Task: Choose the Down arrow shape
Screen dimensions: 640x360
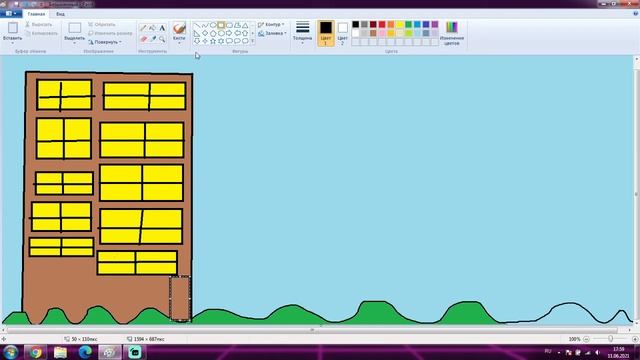Action: click(x=197, y=41)
